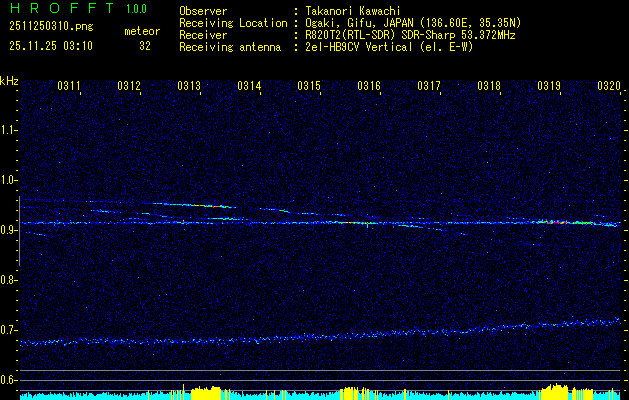Click the red-hot signal peak near 0319
Image resolution: width=629 pixels, height=400 pixels.
tap(556, 222)
